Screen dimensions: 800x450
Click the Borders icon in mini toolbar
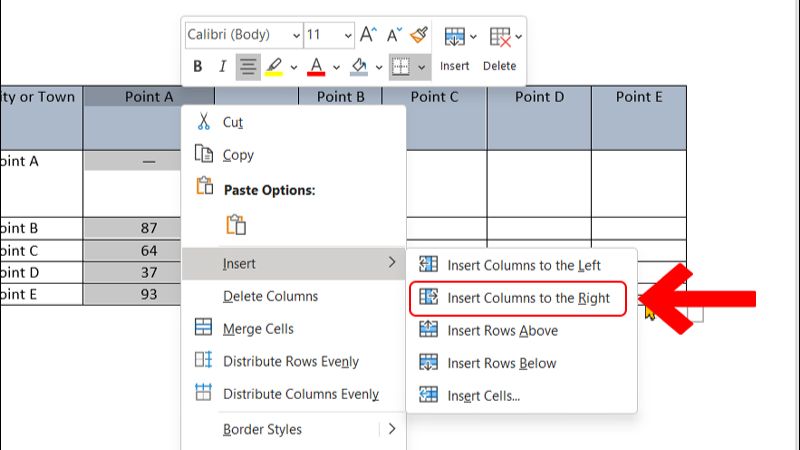(402, 67)
